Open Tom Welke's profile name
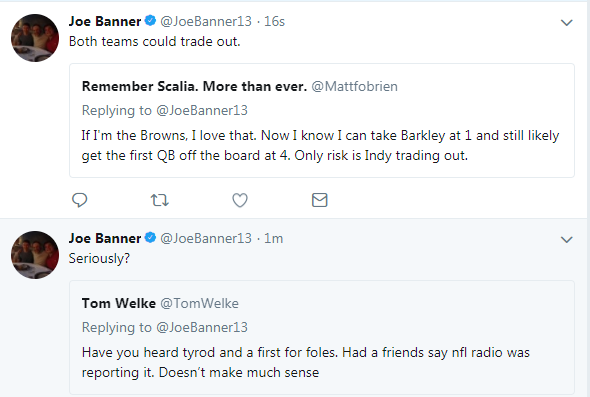Viewport: 590px width, 397px height. click(x=119, y=303)
